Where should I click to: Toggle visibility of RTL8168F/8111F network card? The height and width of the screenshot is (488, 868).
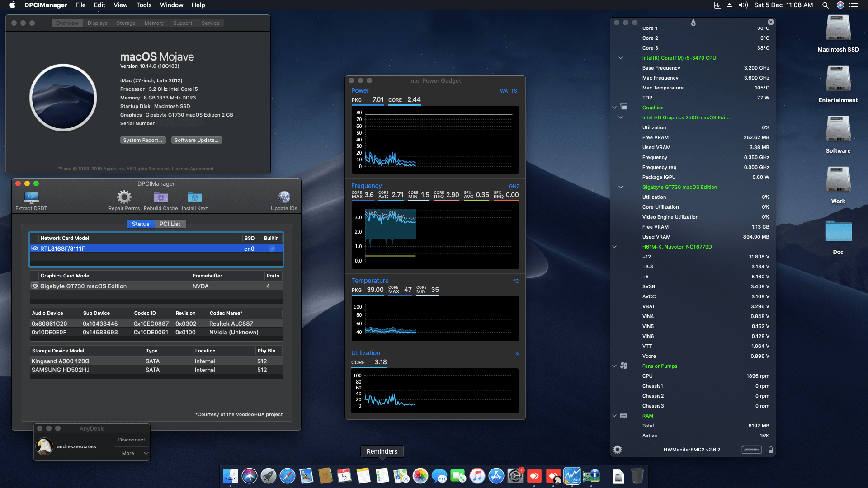(x=35, y=249)
